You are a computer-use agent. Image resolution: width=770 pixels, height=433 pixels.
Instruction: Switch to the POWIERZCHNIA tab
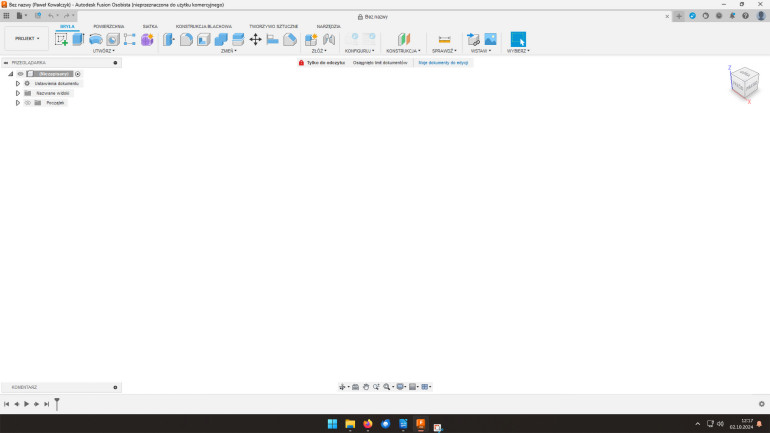108,26
